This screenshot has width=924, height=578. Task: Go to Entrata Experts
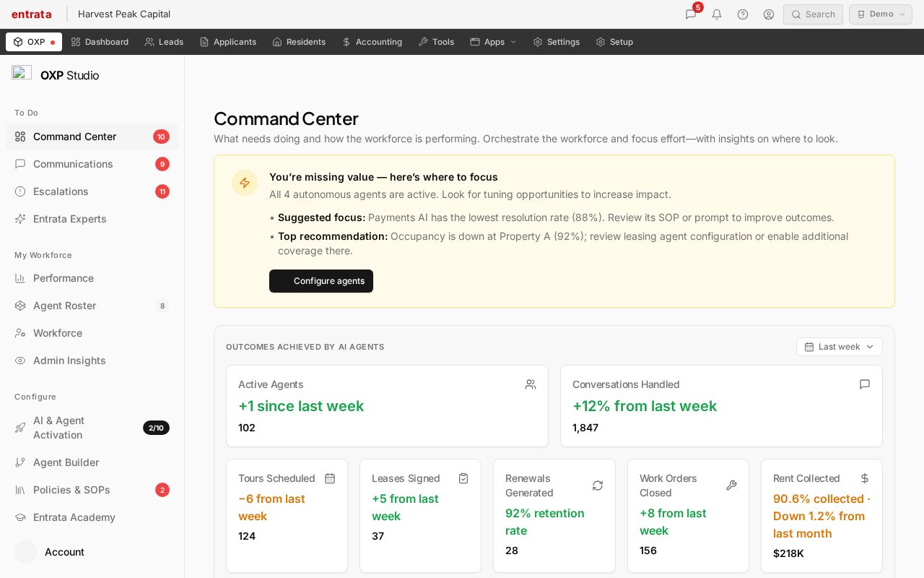click(x=92, y=219)
